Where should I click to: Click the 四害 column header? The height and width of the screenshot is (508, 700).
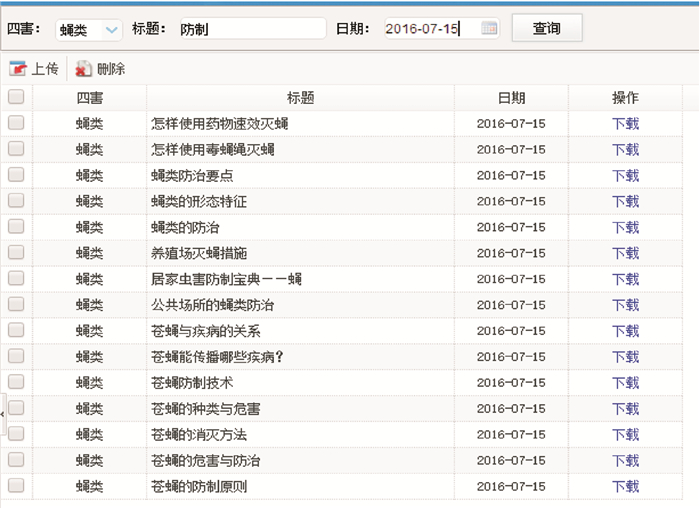click(x=89, y=98)
